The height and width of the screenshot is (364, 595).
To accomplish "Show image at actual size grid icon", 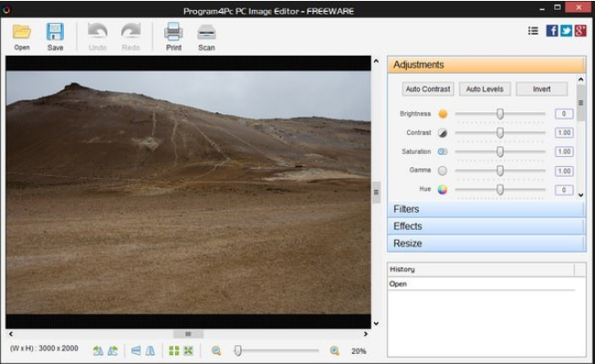I will pos(173,350).
